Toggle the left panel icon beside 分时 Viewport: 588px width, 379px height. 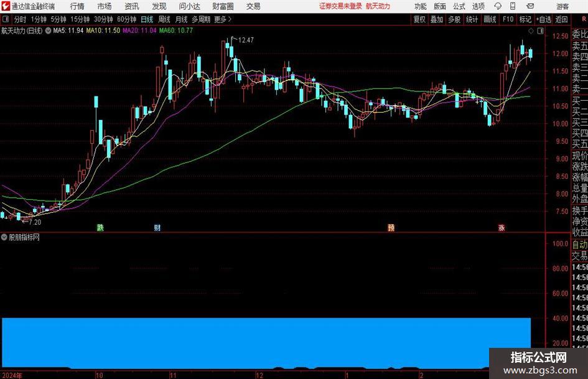pyautogui.click(x=5, y=19)
